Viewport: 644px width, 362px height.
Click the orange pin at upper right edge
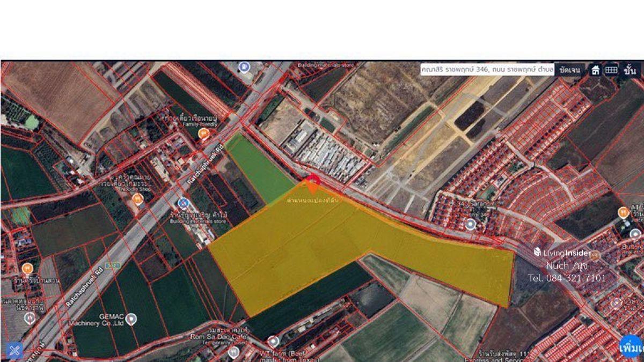(x=623, y=212)
